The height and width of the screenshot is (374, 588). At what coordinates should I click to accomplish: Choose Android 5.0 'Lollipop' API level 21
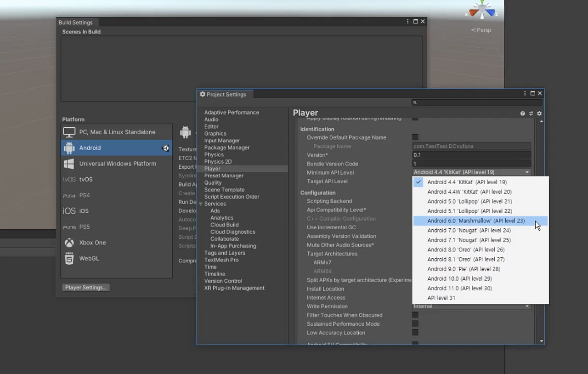pos(481,202)
